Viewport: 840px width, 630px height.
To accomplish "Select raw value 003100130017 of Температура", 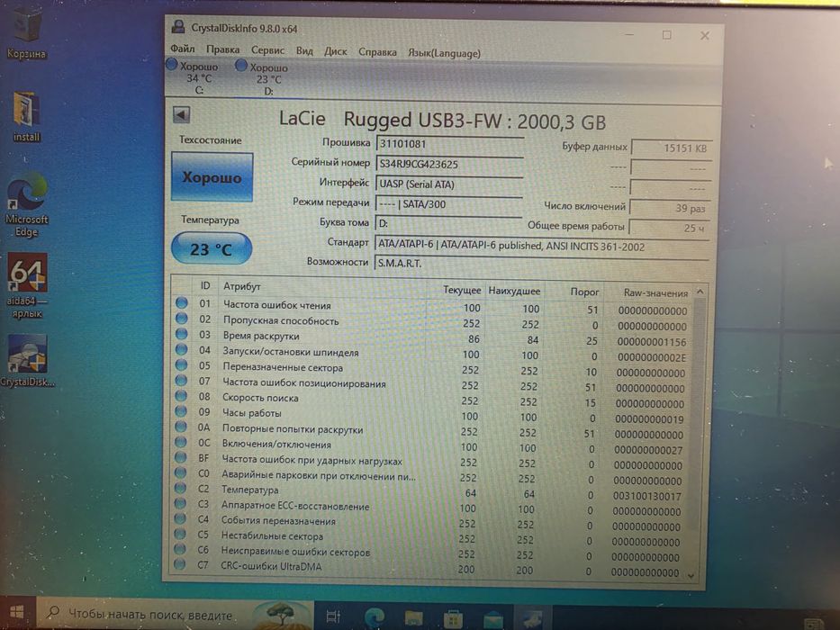I will 647,497.
